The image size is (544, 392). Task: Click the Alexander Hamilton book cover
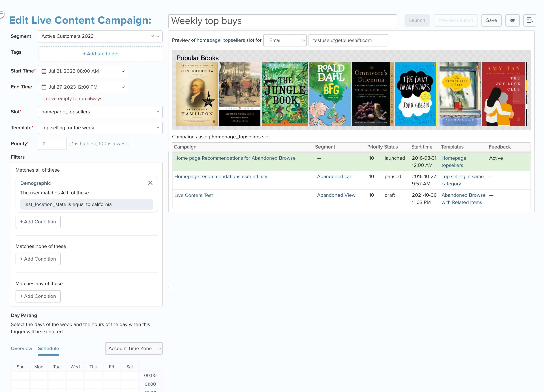coord(197,94)
